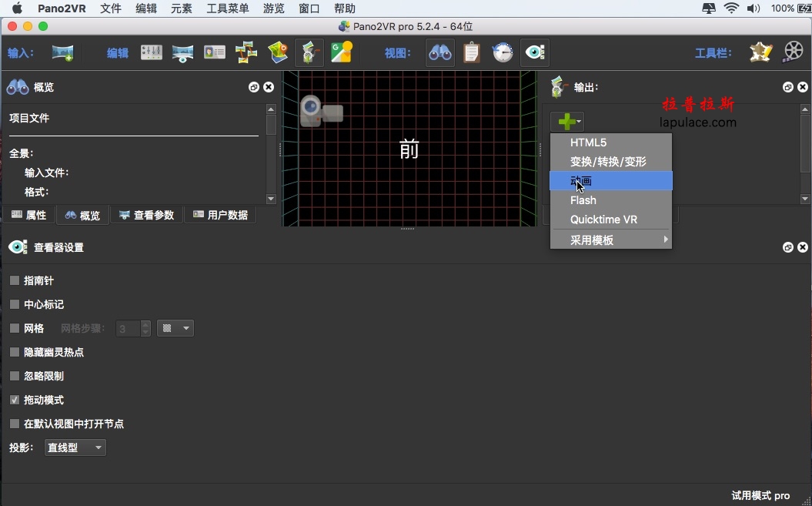Select 动画 in the output menu

pos(611,181)
